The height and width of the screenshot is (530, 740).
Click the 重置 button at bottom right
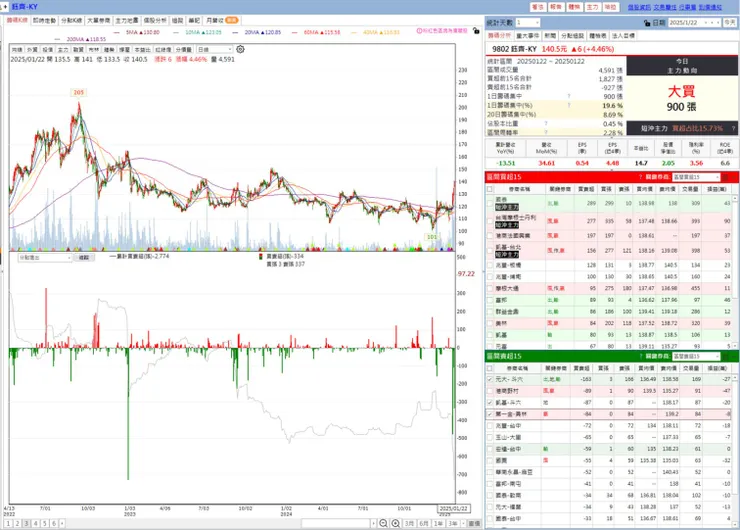coord(474,523)
